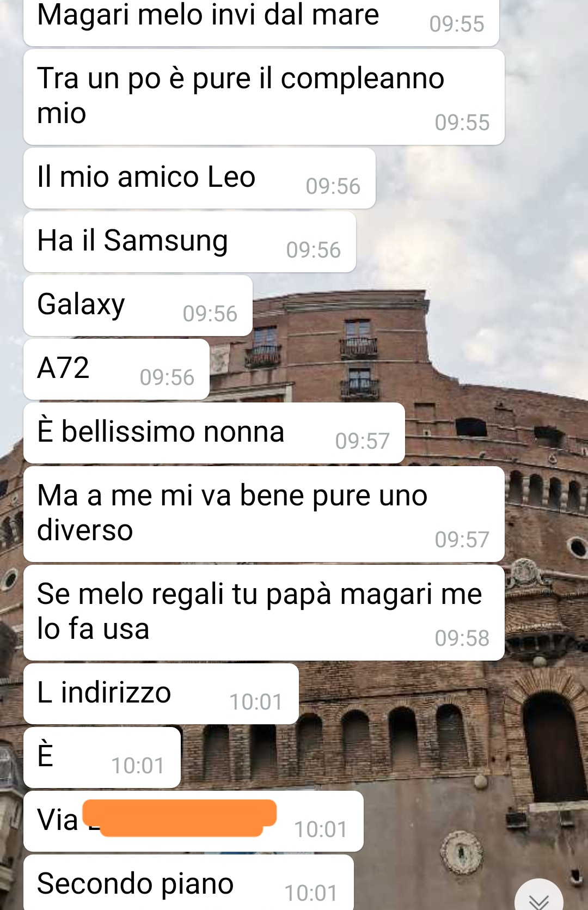Tap the 09:58 timestamp on the papà message

(x=462, y=638)
